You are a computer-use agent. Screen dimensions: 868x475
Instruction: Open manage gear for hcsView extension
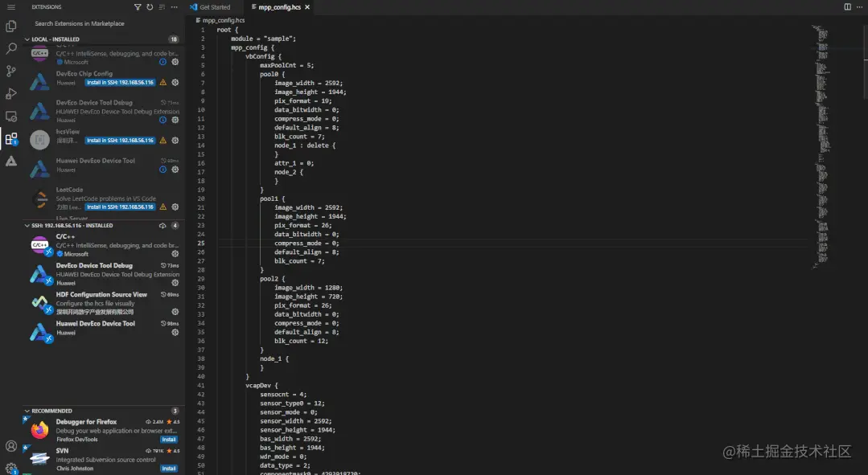[x=175, y=141]
